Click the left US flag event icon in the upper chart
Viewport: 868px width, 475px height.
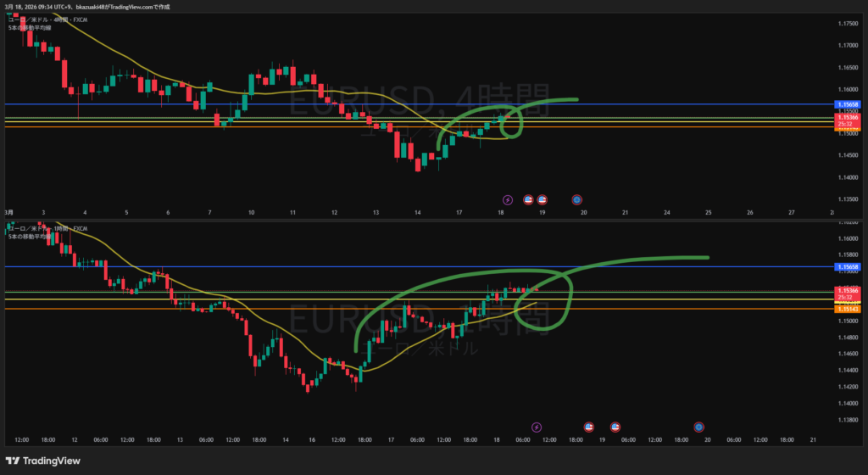(x=528, y=199)
